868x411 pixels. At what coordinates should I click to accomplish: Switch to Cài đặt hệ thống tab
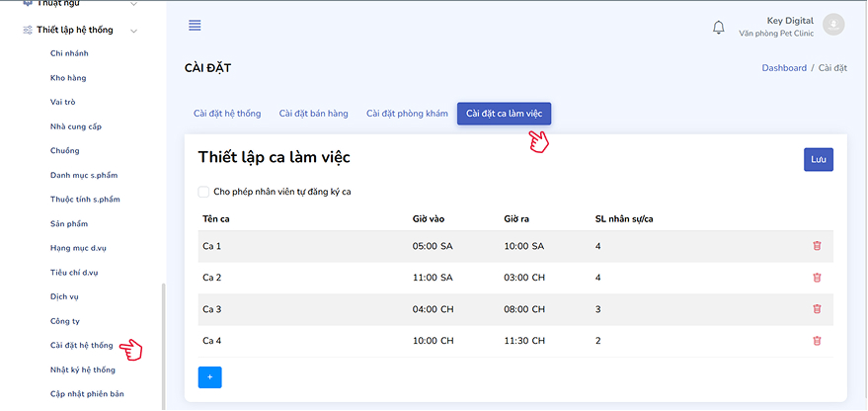[227, 114]
